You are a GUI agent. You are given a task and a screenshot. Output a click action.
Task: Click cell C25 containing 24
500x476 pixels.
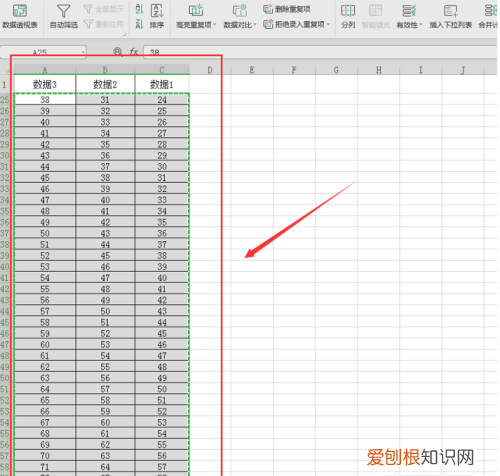162,99
